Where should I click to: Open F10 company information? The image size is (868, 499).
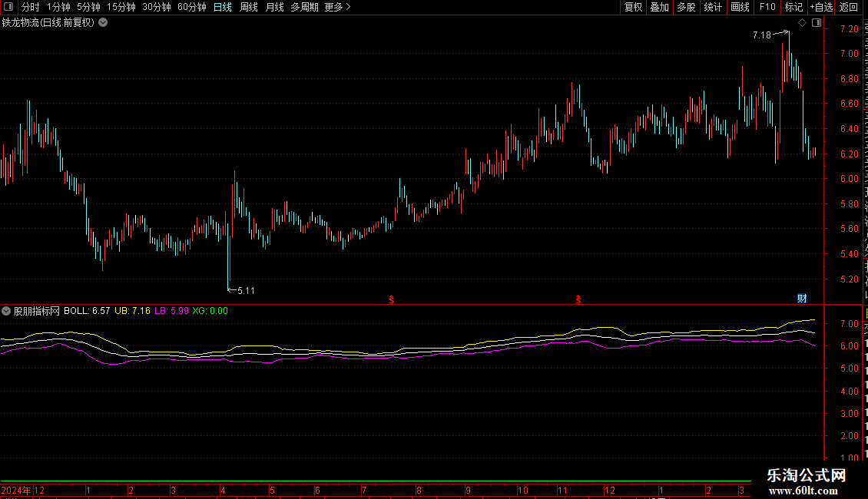[767, 7]
